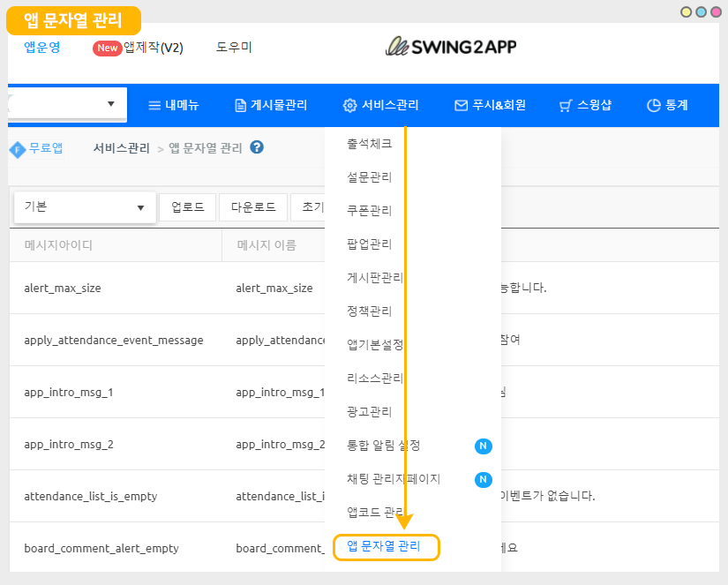This screenshot has height=585, width=728.
Task: Expand the 기본 language dropdown
Action: pos(86,207)
